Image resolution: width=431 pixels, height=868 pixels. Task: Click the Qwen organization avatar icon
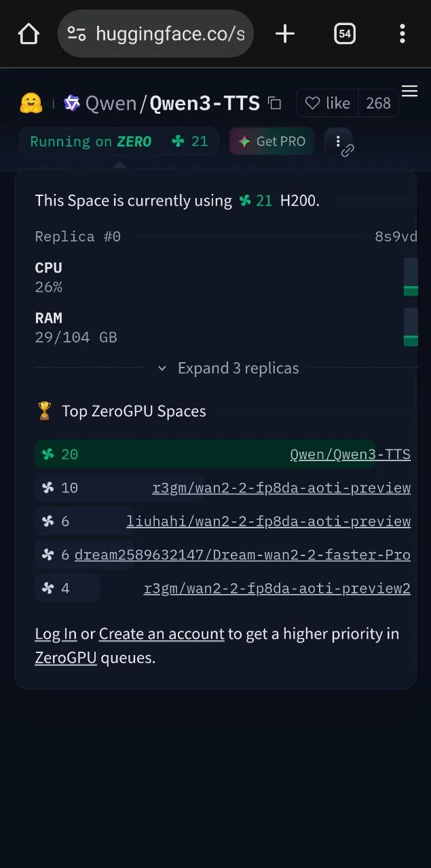pyautogui.click(x=72, y=103)
